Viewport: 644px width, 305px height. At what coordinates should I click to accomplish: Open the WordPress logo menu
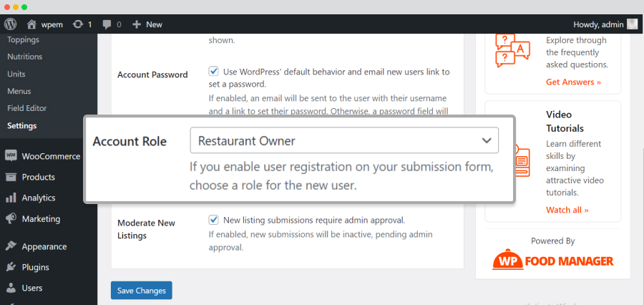pyautogui.click(x=10, y=24)
